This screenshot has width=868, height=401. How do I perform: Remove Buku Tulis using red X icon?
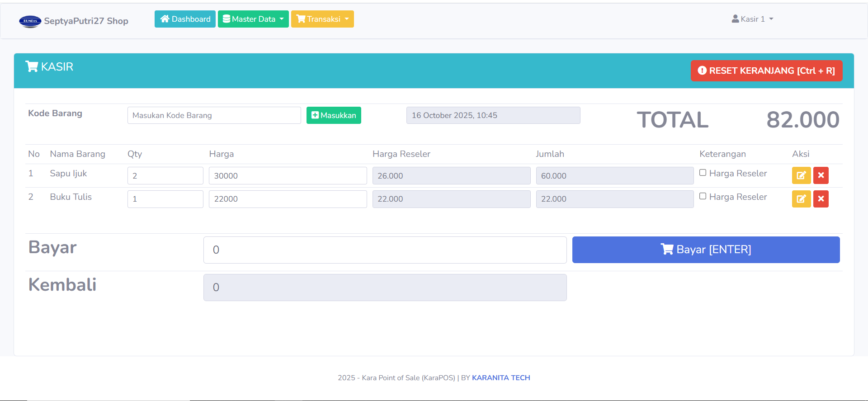(x=821, y=199)
